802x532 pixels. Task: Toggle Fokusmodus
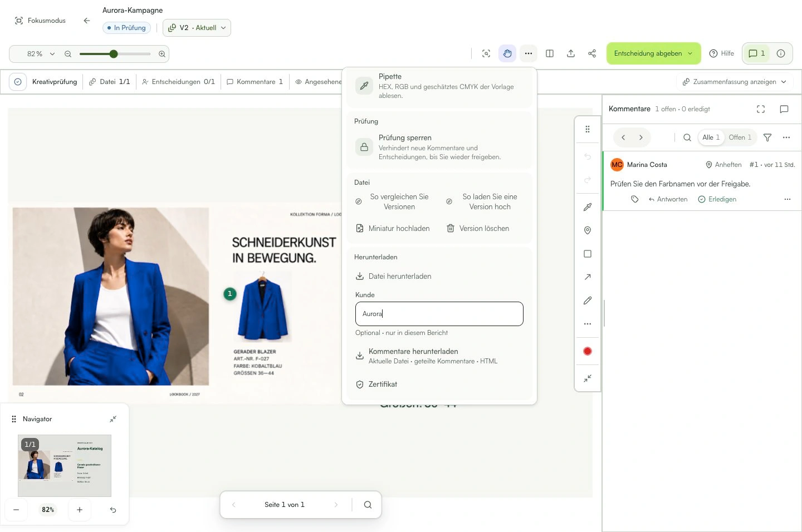coord(40,21)
